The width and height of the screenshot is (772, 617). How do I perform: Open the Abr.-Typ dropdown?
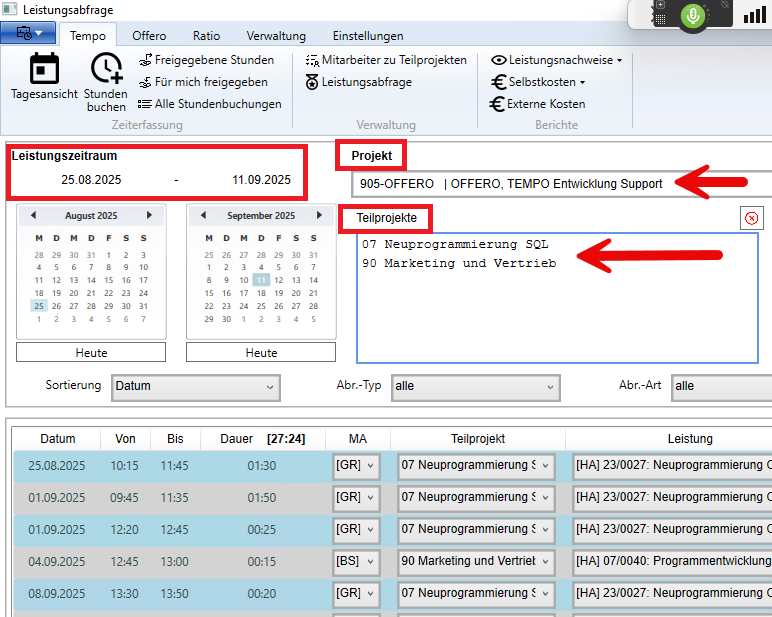click(475, 386)
